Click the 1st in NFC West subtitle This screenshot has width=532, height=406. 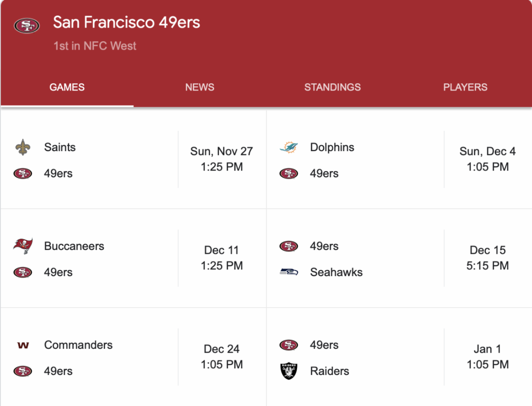pyautogui.click(x=95, y=46)
